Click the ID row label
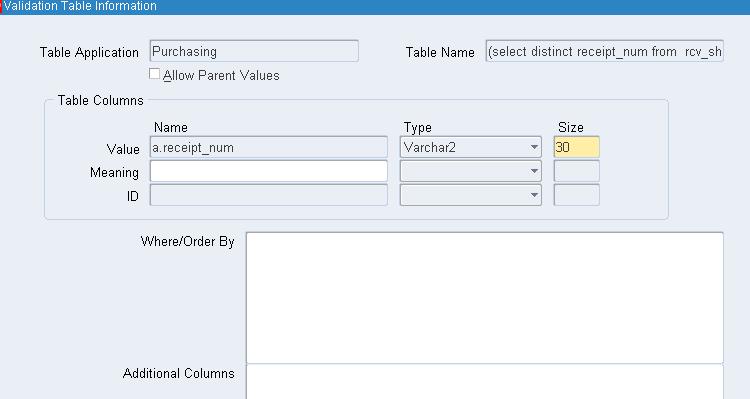The image size is (750, 399). [132, 196]
